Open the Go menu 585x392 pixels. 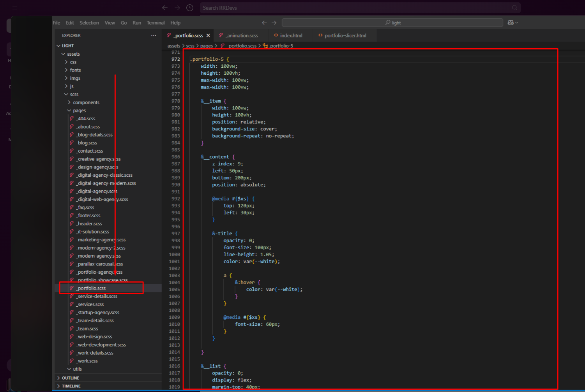pos(124,23)
